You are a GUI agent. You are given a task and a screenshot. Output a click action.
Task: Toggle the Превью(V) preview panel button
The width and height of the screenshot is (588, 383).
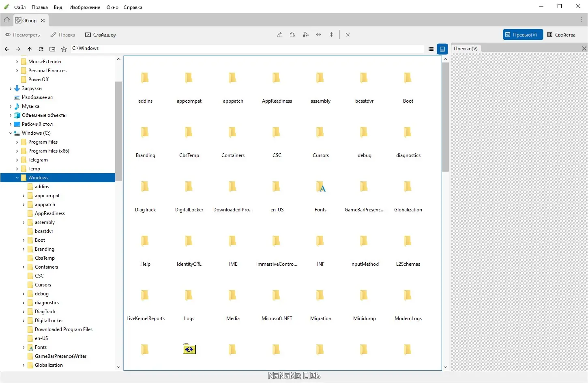pyautogui.click(x=523, y=35)
